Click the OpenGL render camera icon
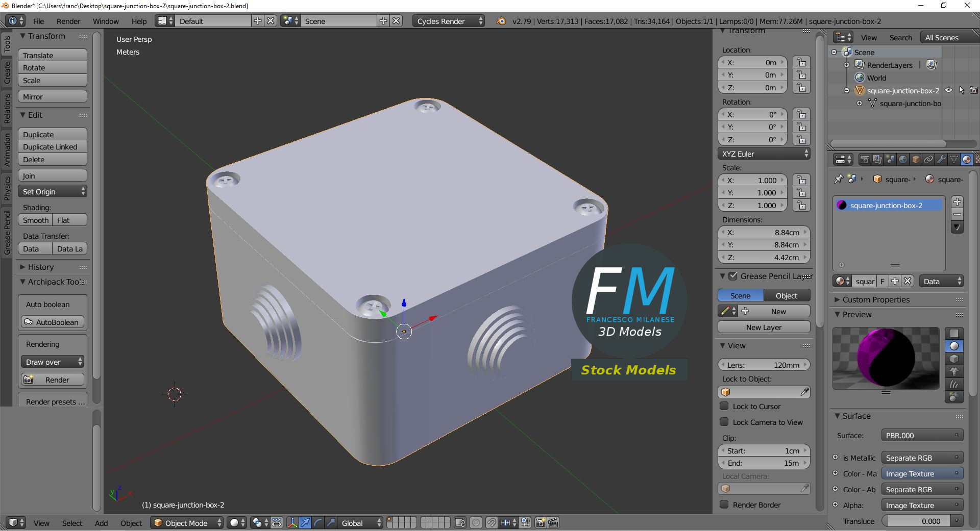This screenshot has height=531, width=980. click(540, 523)
